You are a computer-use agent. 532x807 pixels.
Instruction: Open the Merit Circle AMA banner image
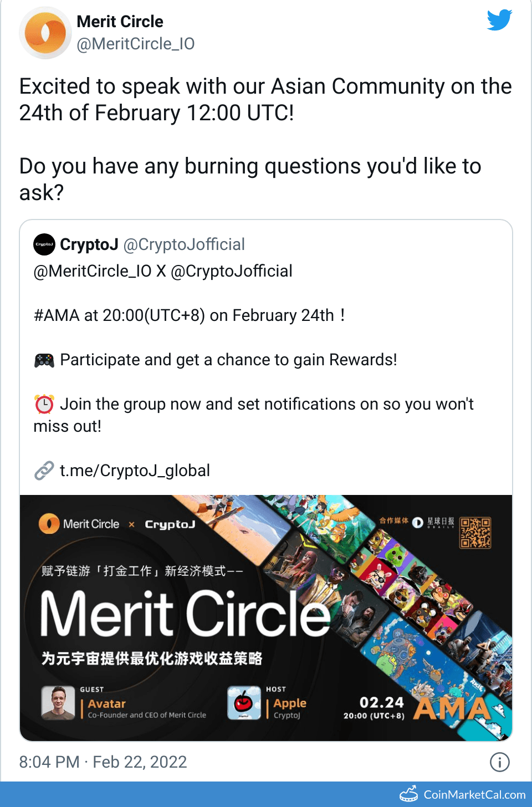[x=266, y=617]
